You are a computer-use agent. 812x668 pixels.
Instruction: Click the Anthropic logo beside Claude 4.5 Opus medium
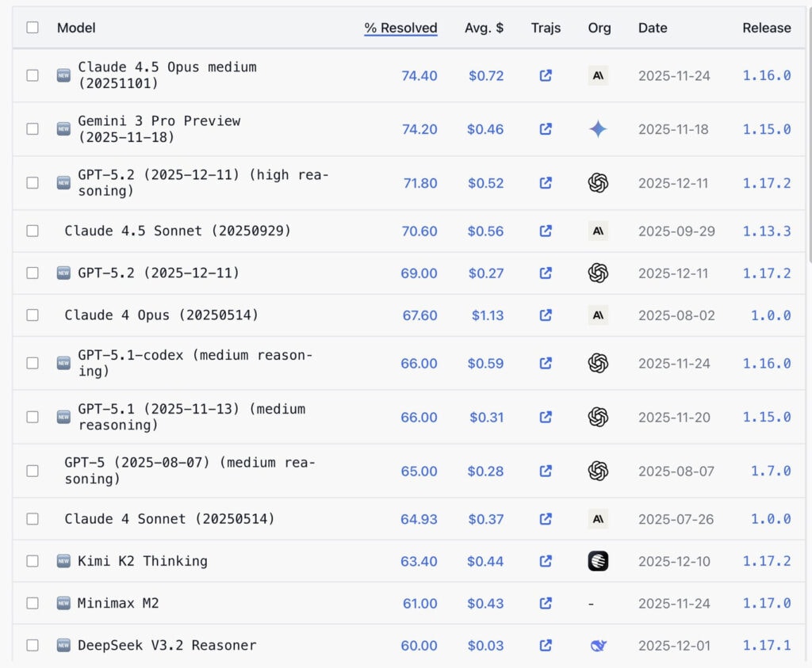tap(598, 76)
